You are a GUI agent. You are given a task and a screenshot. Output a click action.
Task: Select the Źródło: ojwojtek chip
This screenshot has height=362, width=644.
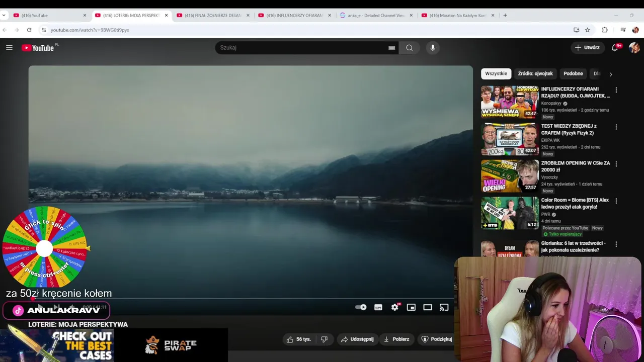(535, 74)
